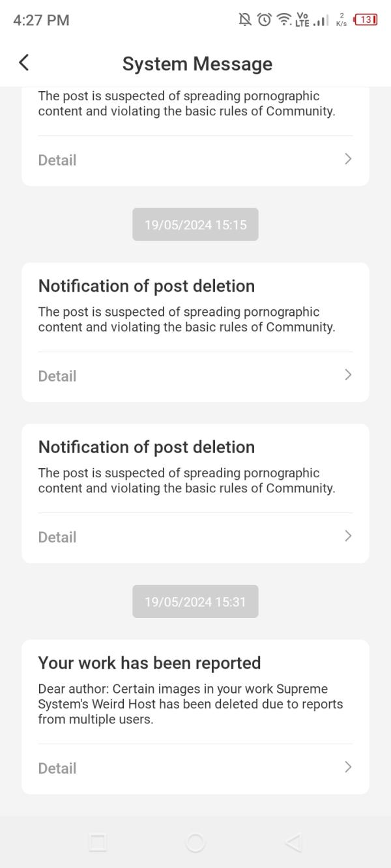
Task: Tap the Wi-Fi status icon
Action: point(283,20)
